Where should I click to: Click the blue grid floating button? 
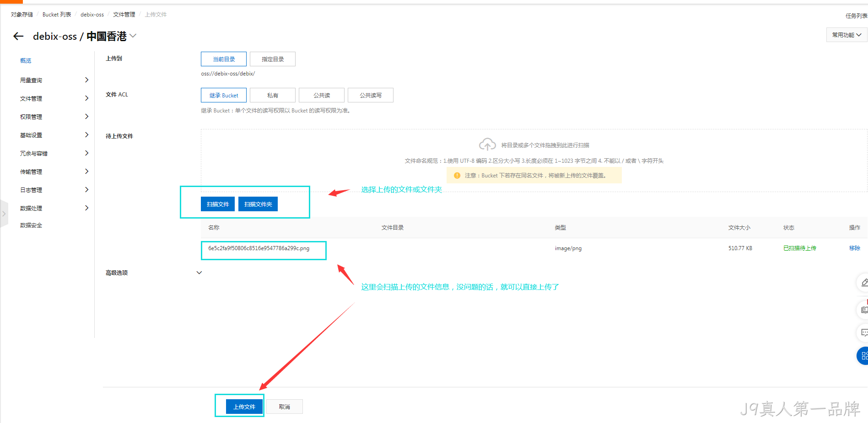863,356
